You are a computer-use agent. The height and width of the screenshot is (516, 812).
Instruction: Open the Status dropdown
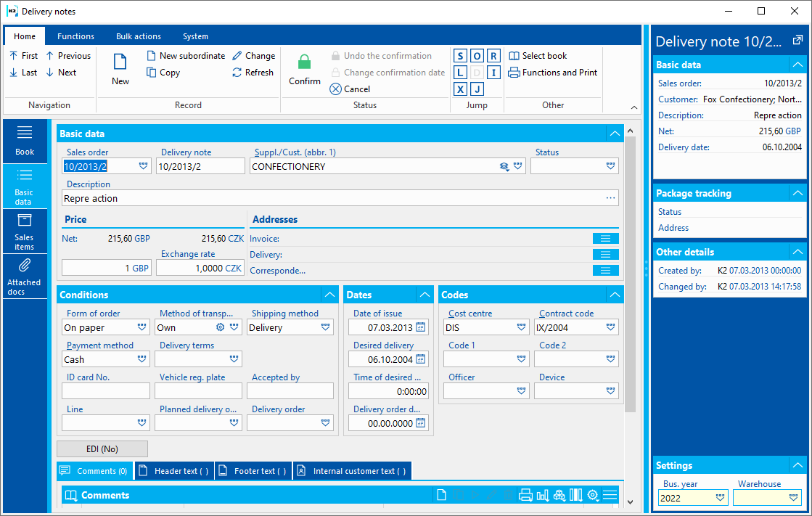tap(610, 165)
